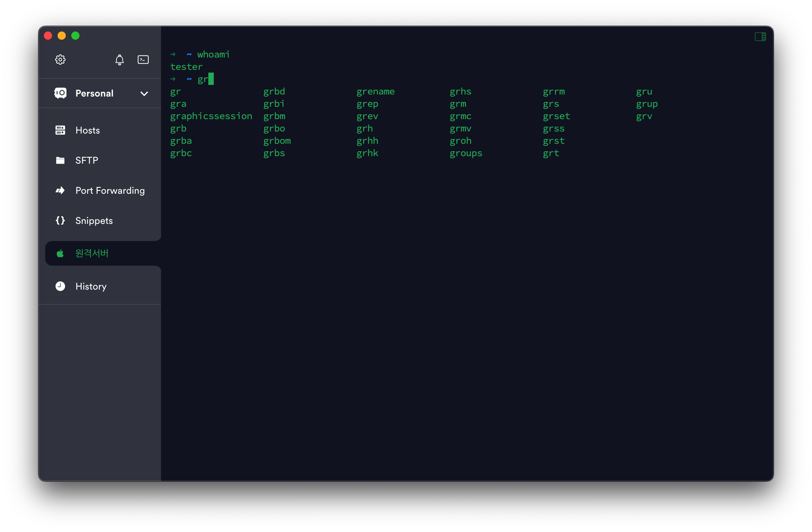
Task: Select the 원격서버 terminal tab
Action: [x=92, y=253]
